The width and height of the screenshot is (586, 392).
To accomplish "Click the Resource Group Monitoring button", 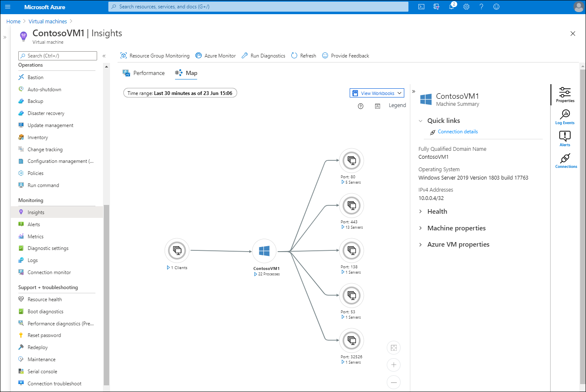I will 155,56.
